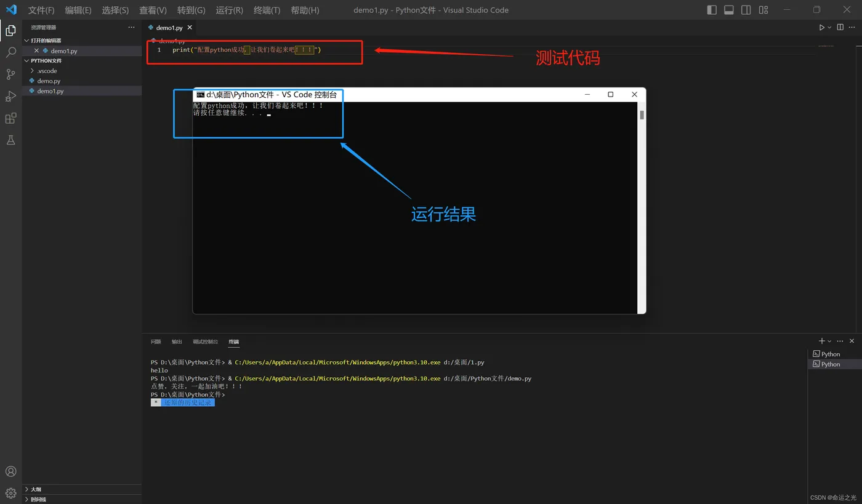Viewport: 862px width, 504px height.
Task: Click the 还原的历史记录 label in terminal
Action: [x=188, y=402]
